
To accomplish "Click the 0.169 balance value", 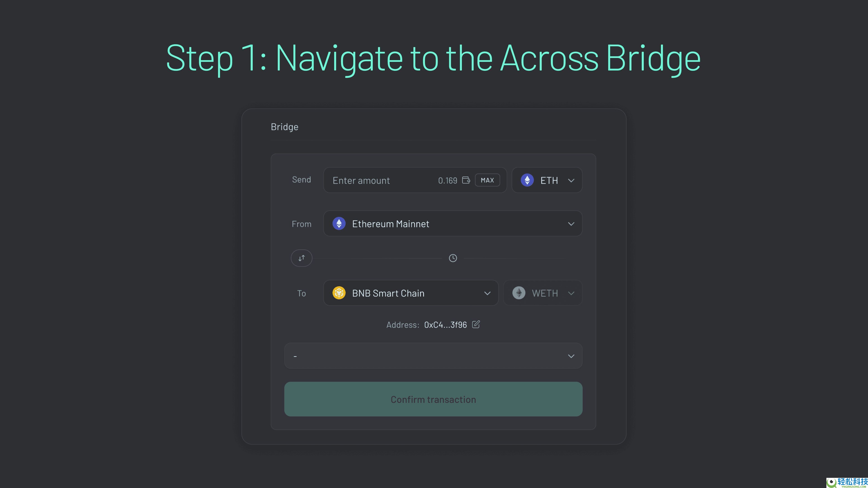I will tap(448, 181).
